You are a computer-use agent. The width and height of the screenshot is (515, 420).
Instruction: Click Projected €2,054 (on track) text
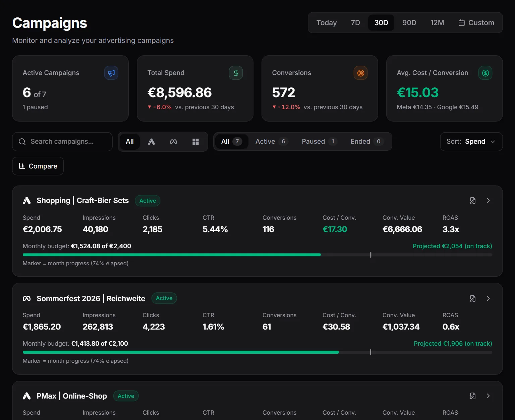point(452,246)
